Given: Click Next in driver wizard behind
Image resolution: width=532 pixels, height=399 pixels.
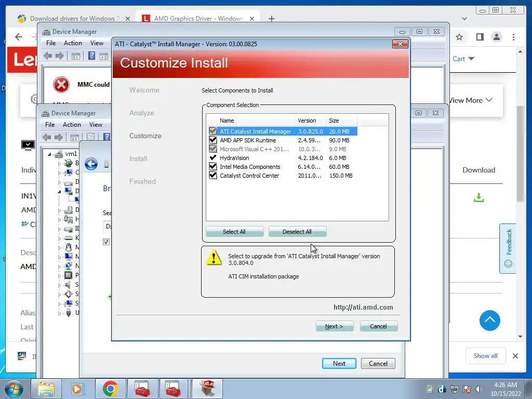Looking at the screenshot, I should (x=339, y=363).
